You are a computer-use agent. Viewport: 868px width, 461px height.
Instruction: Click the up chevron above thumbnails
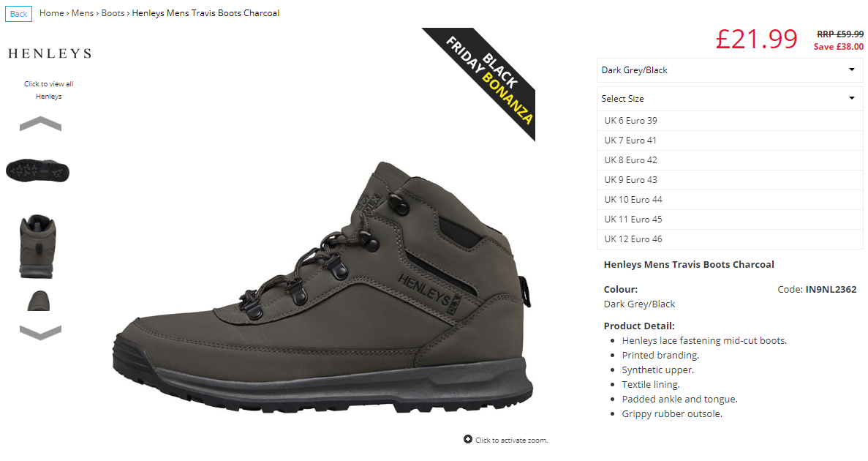(40, 124)
